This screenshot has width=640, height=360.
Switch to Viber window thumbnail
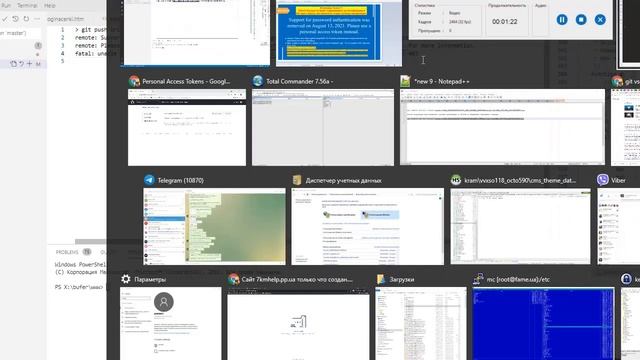619,227
